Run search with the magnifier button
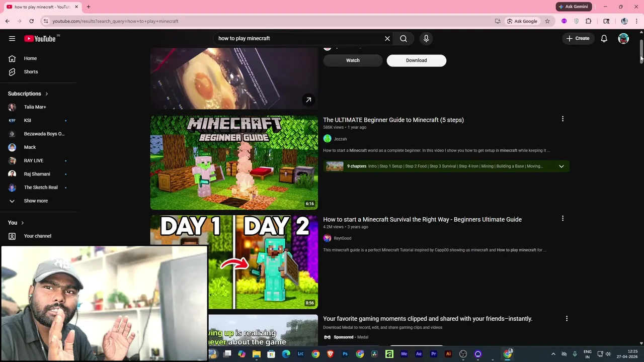This screenshot has width=644, height=362. click(x=404, y=38)
